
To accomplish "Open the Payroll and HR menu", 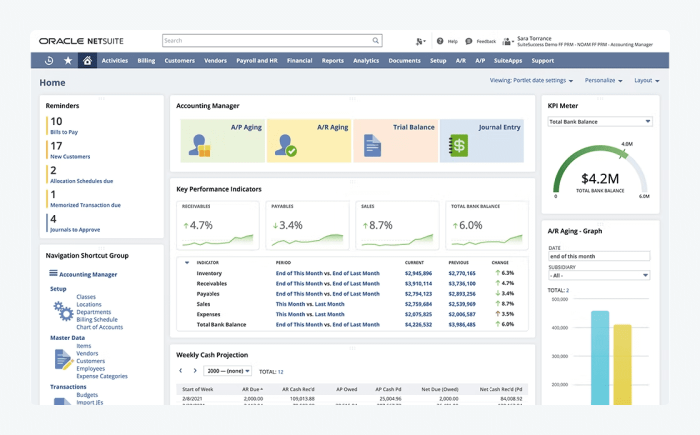I will coord(257,60).
